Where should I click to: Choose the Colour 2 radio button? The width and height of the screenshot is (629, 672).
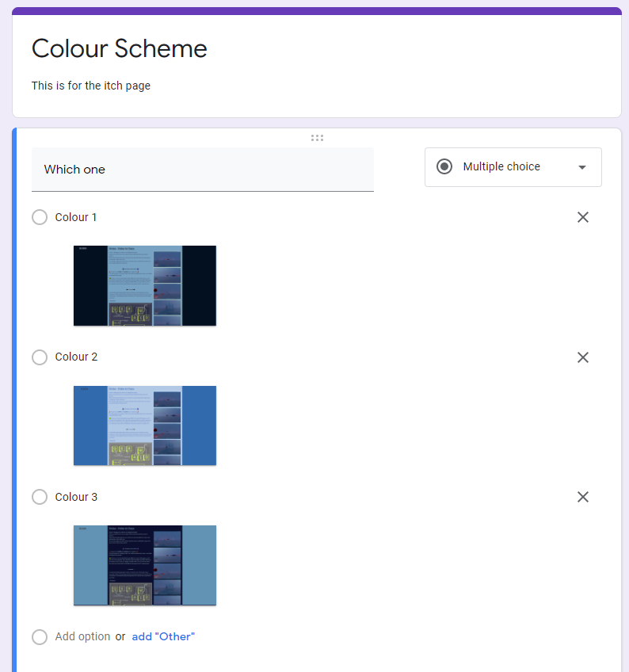coord(40,357)
